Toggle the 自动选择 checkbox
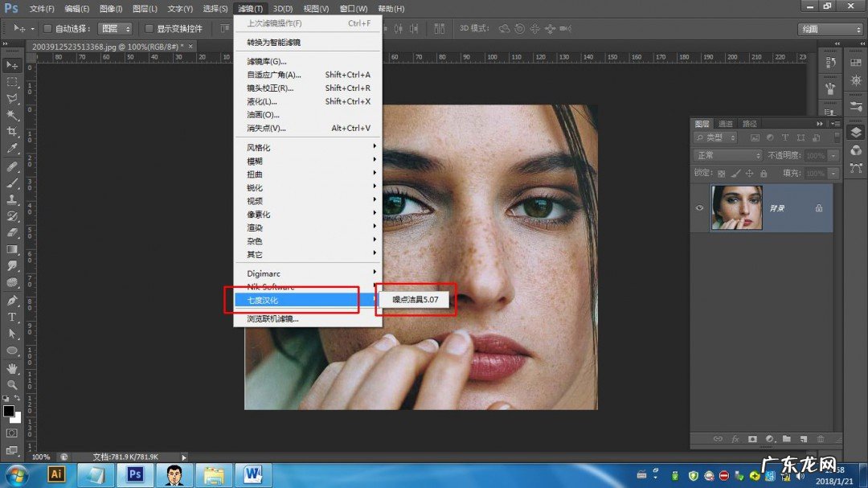This screenshot has height=488, width=868. 47,29
